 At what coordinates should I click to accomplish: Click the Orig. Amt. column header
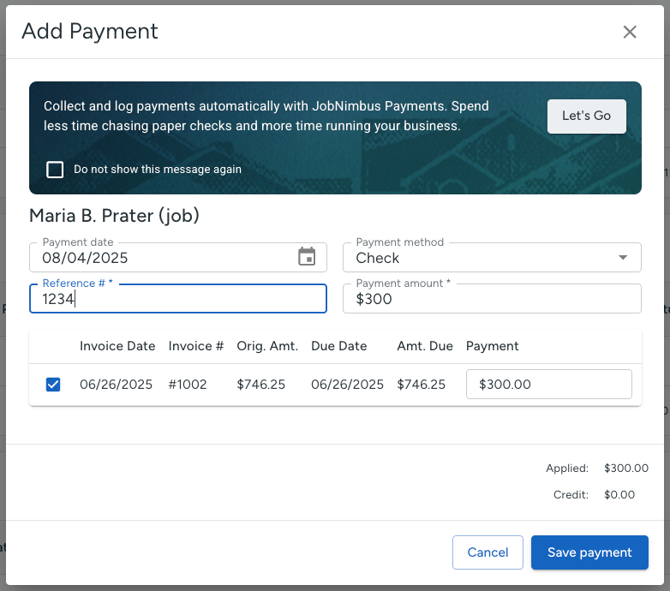coord(267,346)
